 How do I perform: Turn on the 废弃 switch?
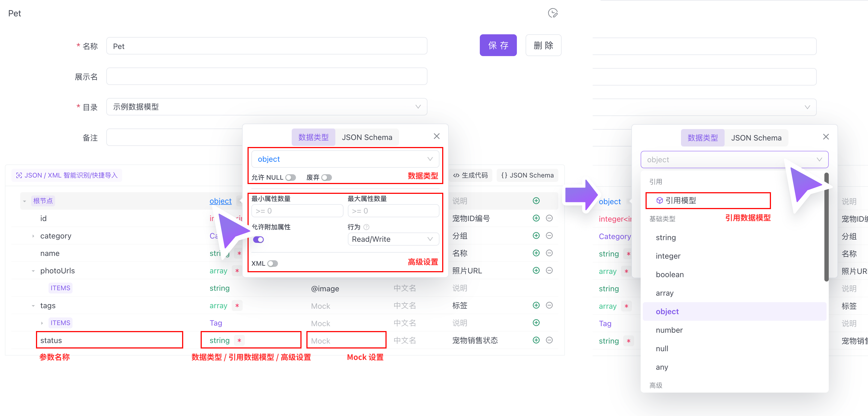coord(326,178)
